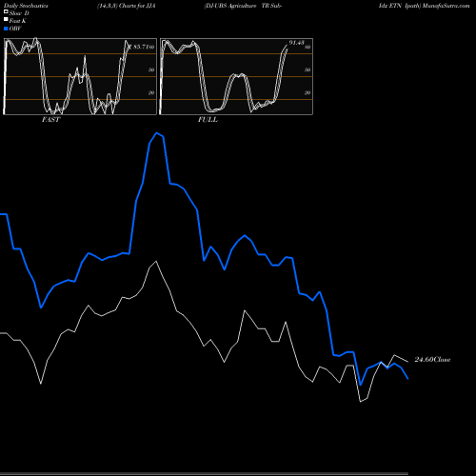This screenshot has width=476, height=476.
Task: Click the 85.71 value in FAST chart
Action: [x=141, y=47]
